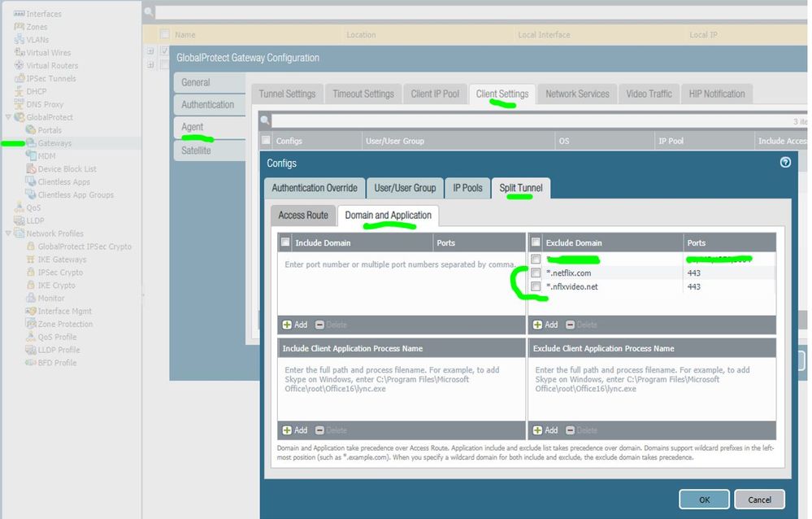Select the Split Tunnel tab
The height and width of the screenshot is (519, 812).
(521, 188)
